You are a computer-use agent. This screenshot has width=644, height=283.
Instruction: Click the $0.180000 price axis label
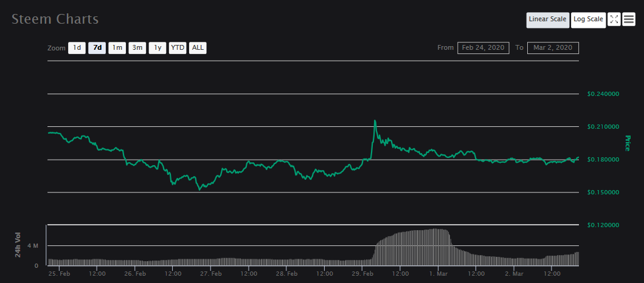[x=603, y=160]
